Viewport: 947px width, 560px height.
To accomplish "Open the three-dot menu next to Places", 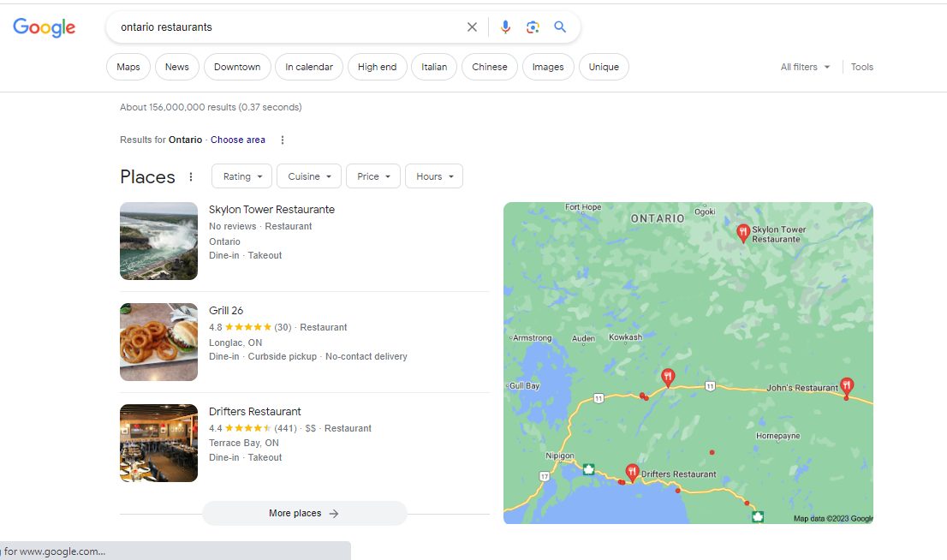I will click(x=191, y=177).
